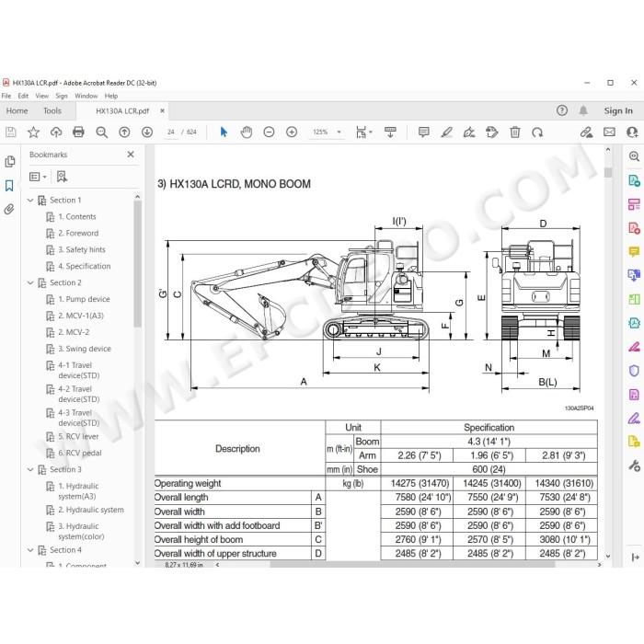Image resolution: width=644 pixels, height=644 pixels.
Task: Add a comment sticky note
Action: coord(423,132)
